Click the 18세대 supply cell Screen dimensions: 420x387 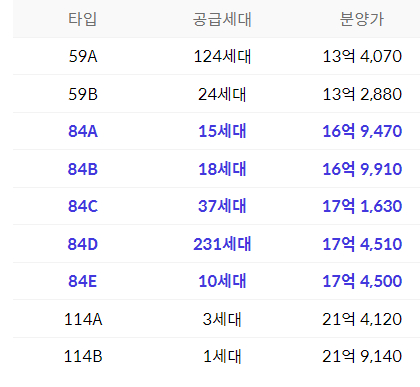222,169
